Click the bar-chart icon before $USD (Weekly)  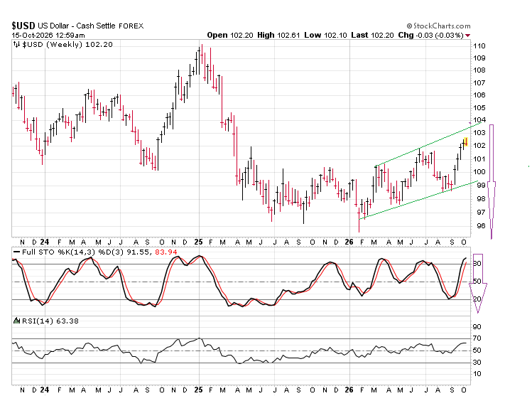(16, 45)
